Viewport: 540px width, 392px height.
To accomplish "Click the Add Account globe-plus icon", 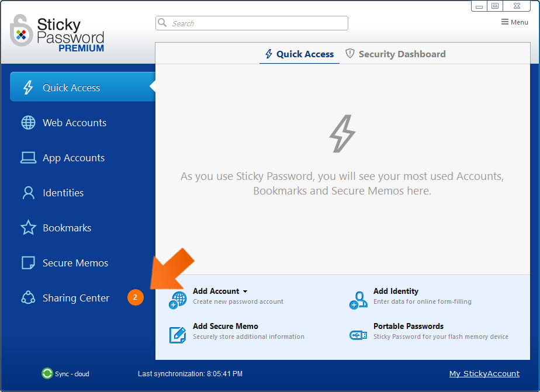I will coord(178,300).
